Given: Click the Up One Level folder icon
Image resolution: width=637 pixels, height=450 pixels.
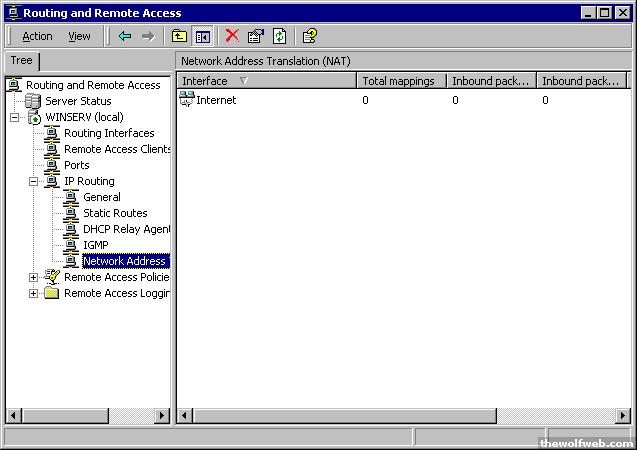Looking at the screenshot, I should [x=181, y=36].
